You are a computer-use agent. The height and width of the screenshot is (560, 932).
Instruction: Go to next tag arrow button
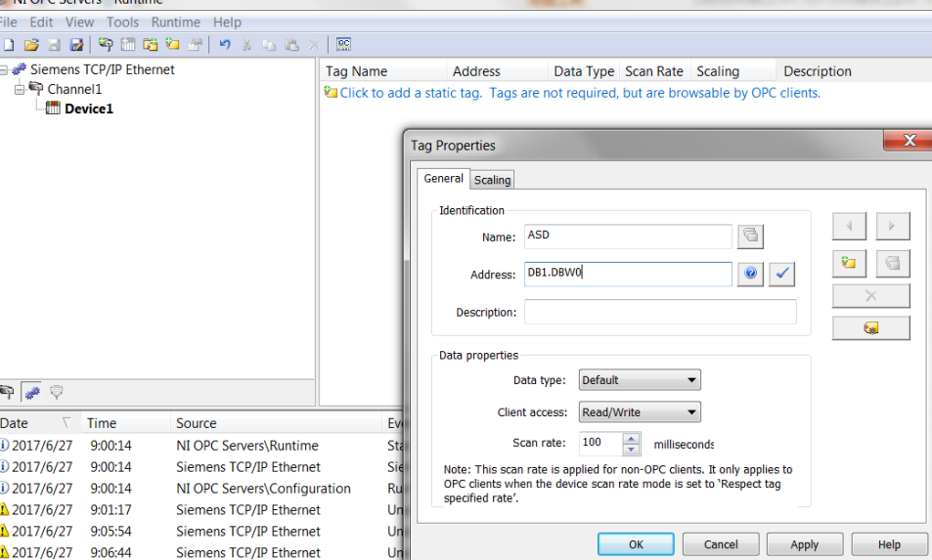[892, 226]
